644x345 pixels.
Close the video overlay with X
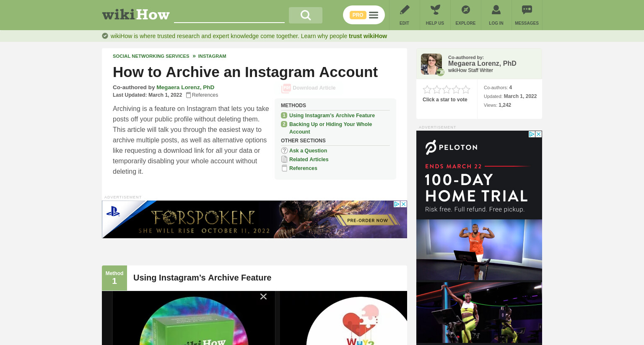coord(263,296)
